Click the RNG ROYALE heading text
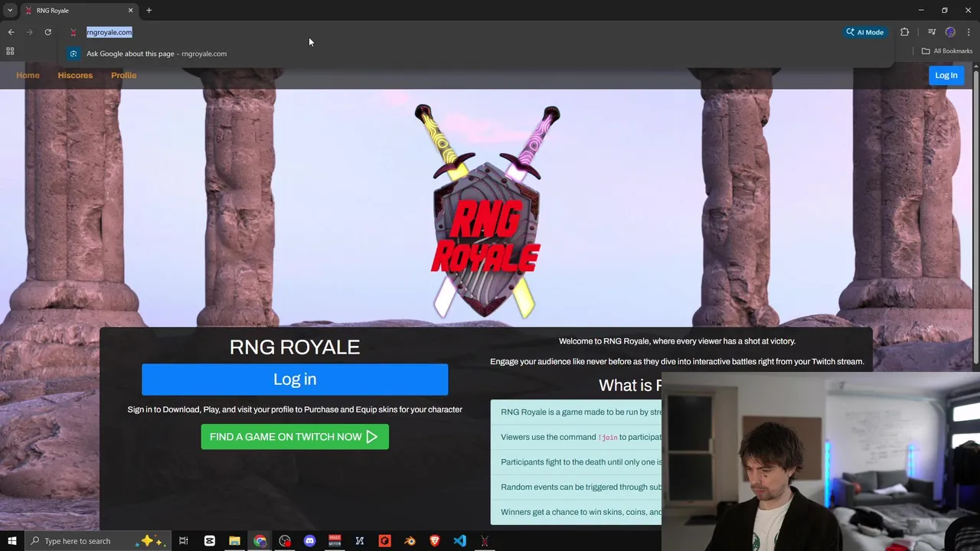Screen dimensions: 980x551 [295, 347]
